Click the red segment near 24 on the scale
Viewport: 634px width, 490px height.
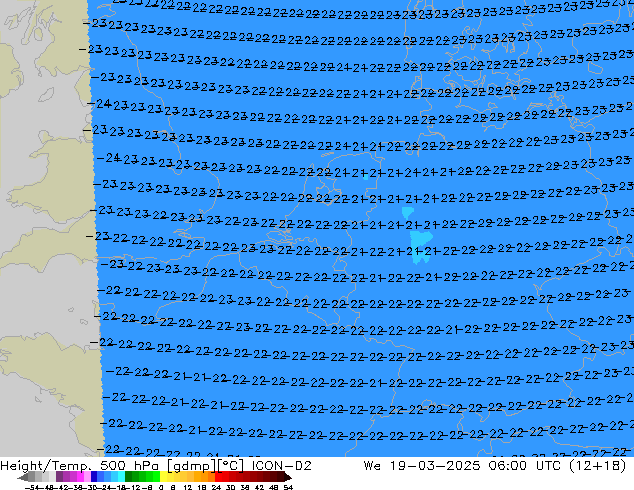(218, 476)
